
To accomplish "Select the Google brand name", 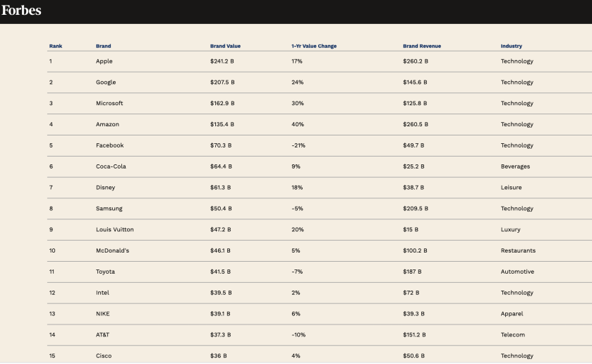I will pos(106,83).
